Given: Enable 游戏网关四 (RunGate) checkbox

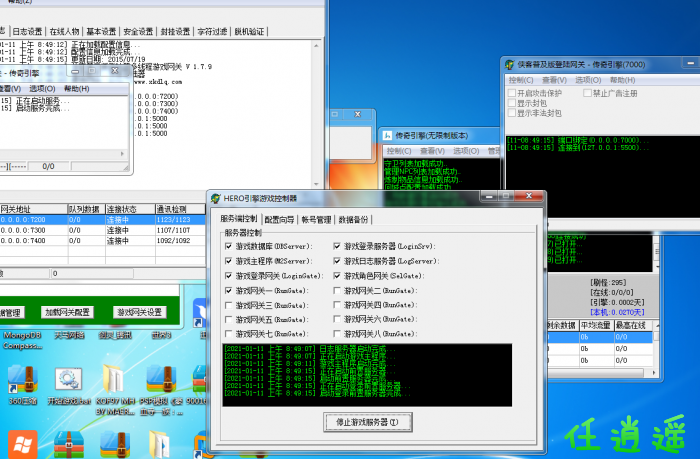Looking at the screenshot, I should point(337,305).
